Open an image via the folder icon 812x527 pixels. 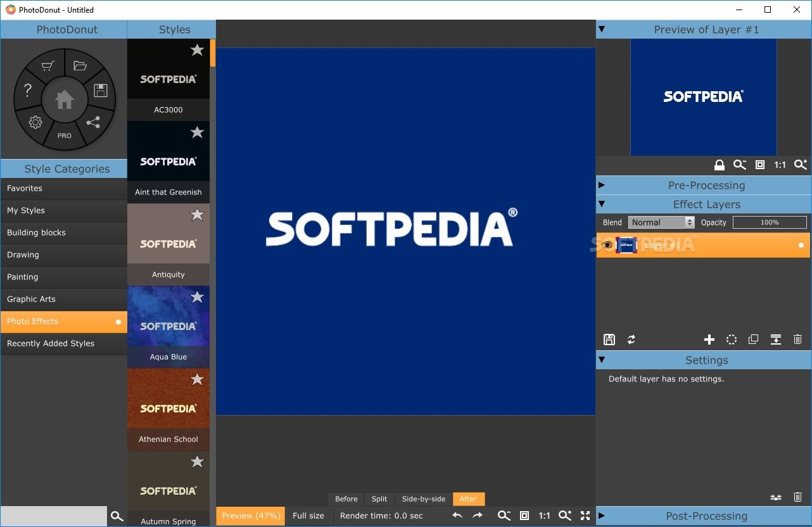[80, 66]
